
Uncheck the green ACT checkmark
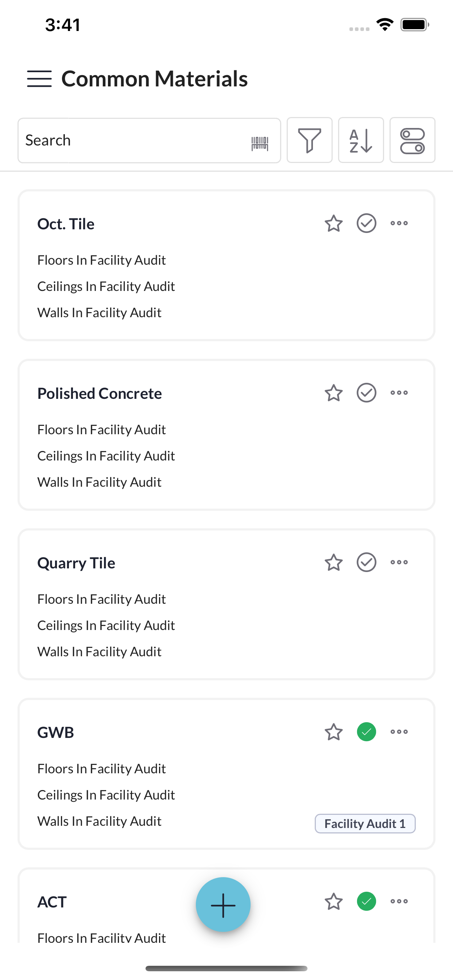(367, 901)
